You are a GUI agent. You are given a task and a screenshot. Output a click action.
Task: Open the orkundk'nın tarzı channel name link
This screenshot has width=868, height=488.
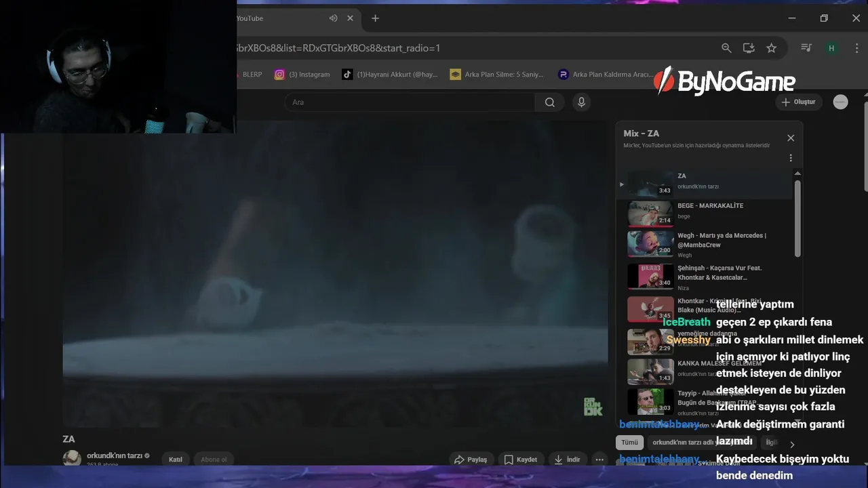(x=115, y=455)
